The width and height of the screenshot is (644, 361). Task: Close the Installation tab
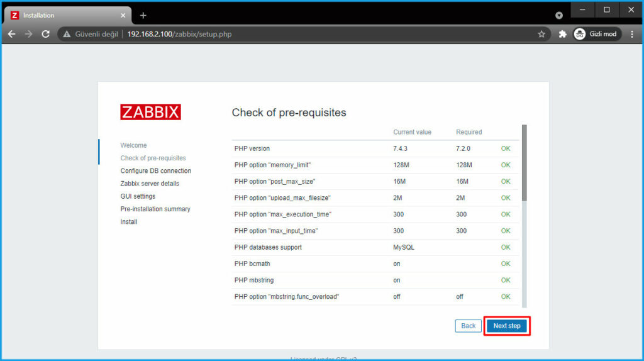click(123, 16)
